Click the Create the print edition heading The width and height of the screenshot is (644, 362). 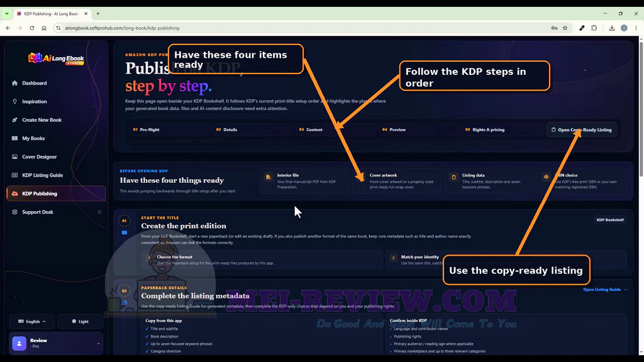tap(184, 226)
